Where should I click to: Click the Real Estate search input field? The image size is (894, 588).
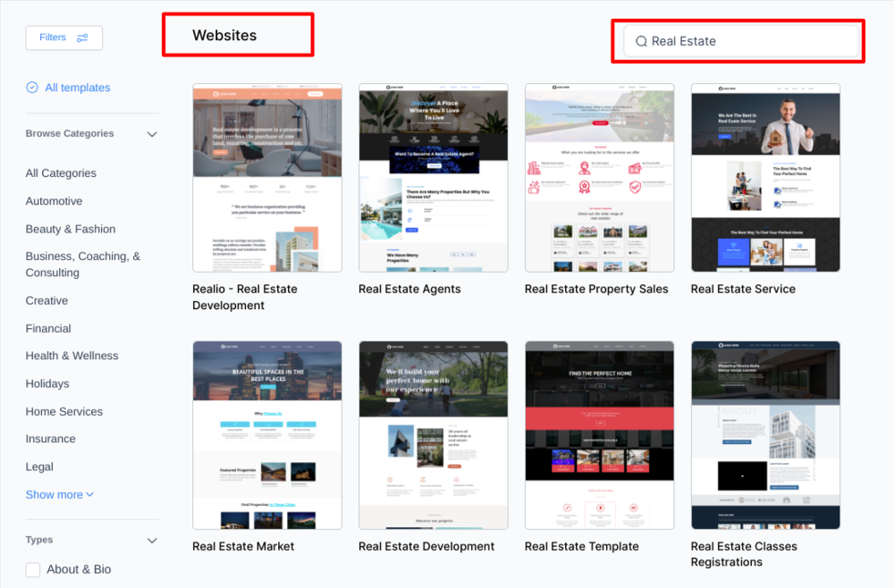point(742,40)
